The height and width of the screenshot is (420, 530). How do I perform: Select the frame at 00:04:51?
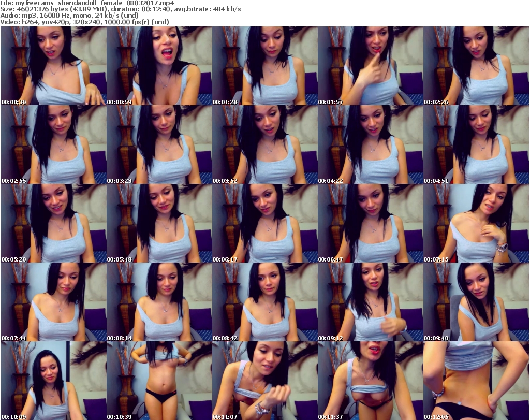(476, 144)
